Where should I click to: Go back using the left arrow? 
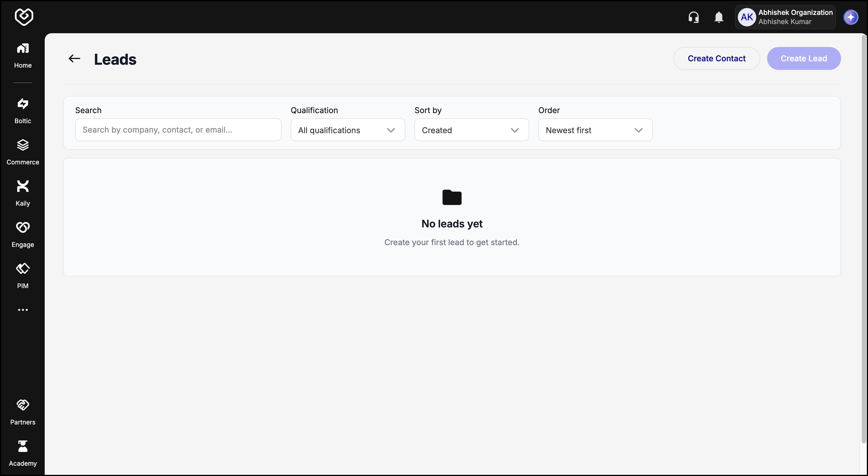[74, 59]
